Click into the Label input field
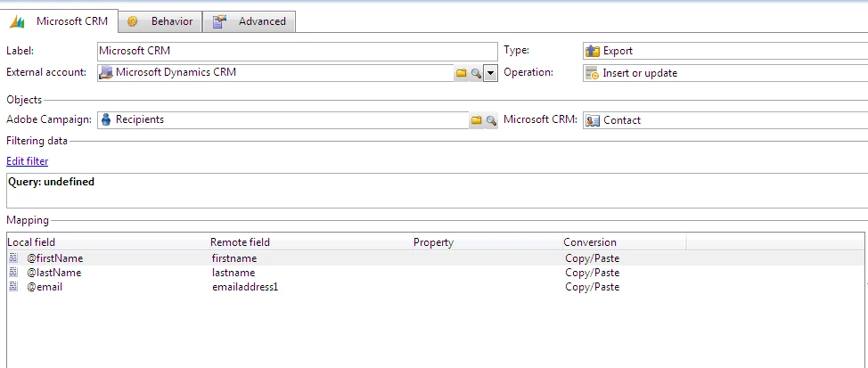This screenshot has height=368, width=868. [298, 51]
